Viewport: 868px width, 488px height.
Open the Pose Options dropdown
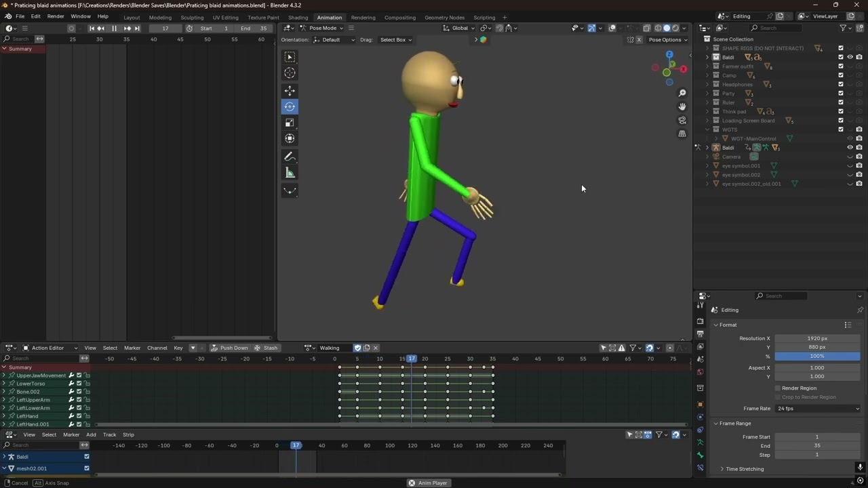click(668, 39)
